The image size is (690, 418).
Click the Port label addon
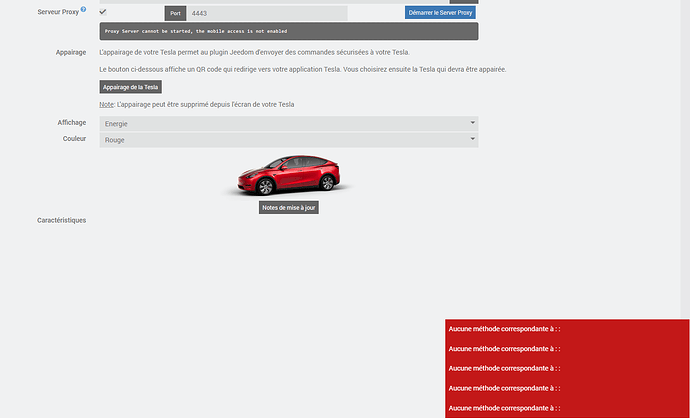[x=176, y=13]
